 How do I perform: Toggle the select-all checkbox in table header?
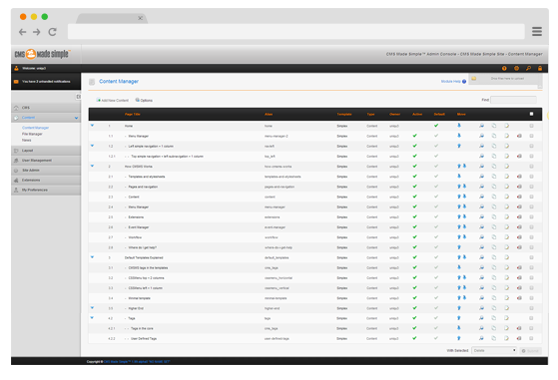click(531, 114)
